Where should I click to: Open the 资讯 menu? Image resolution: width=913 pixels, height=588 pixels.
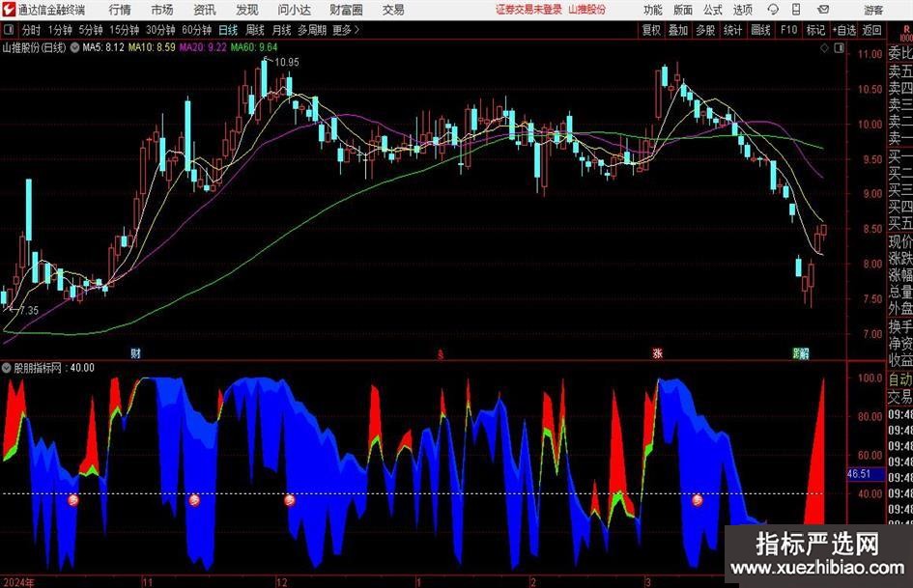205,10
